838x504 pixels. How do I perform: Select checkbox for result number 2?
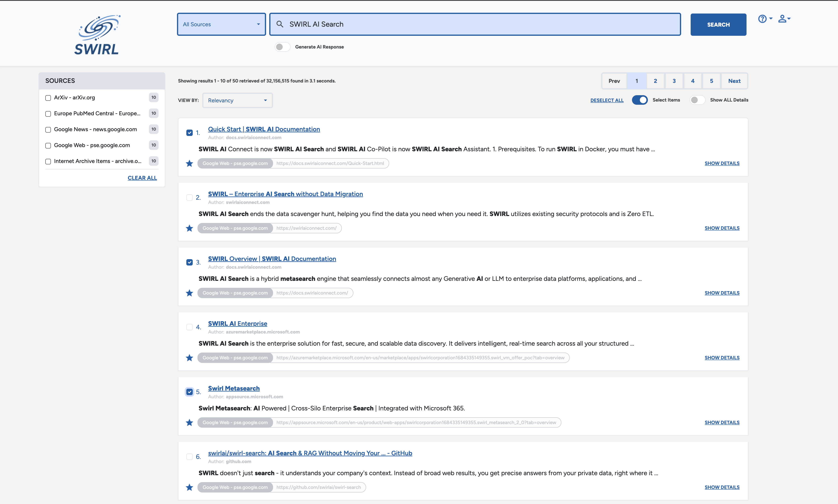click(189, 198)
